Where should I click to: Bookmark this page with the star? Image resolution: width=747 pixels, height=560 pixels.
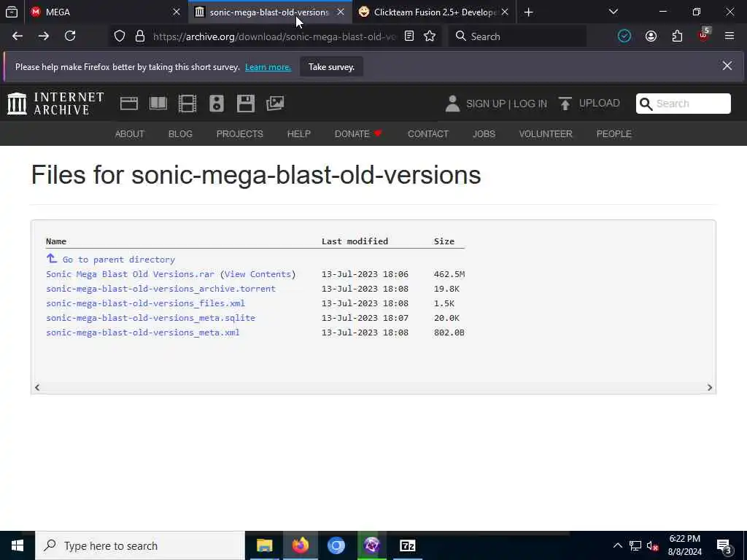coord(430,36)
